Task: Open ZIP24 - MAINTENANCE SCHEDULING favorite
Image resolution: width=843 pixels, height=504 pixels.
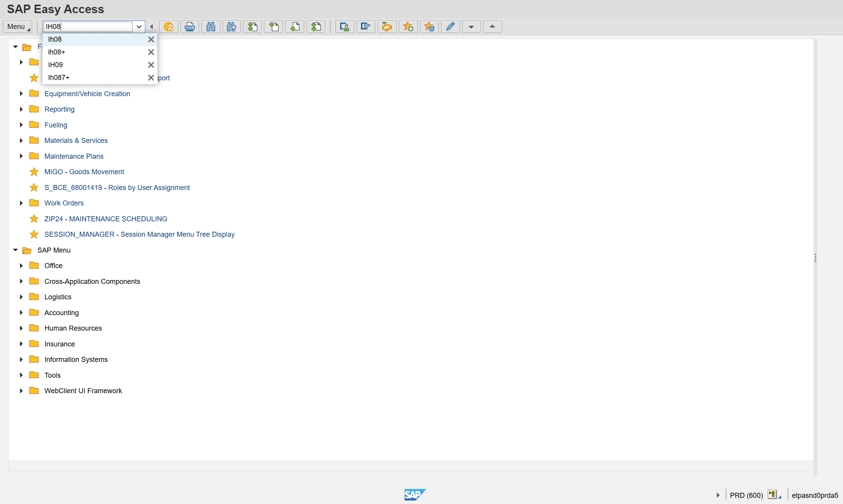Action: coord(106,219)
